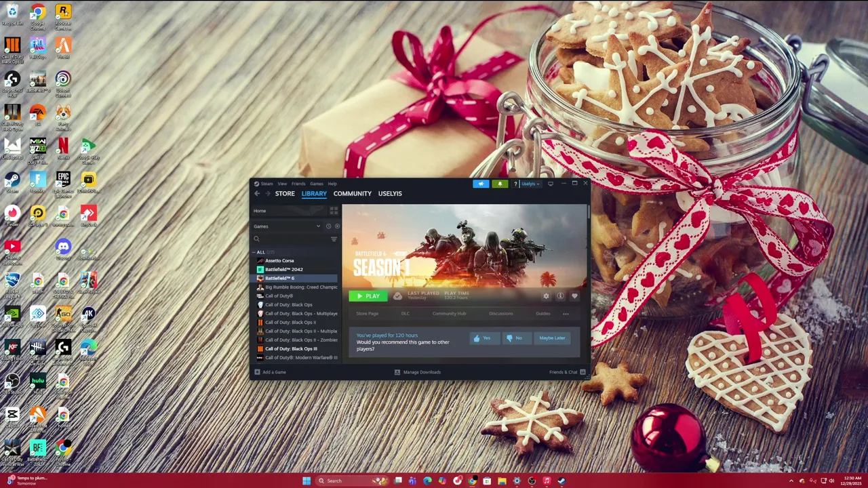
Task: Open Battlefield 6 manage gear icon
Action: pos(546,296)
